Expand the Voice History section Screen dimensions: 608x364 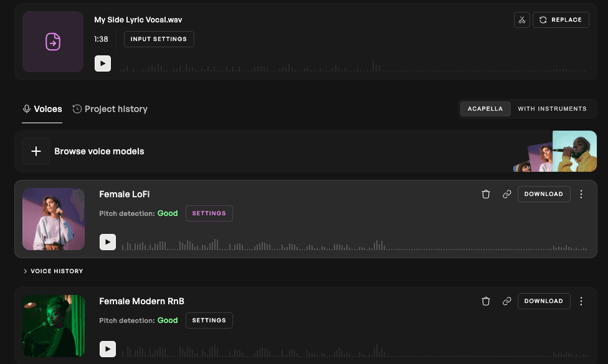tap(53, 271)
